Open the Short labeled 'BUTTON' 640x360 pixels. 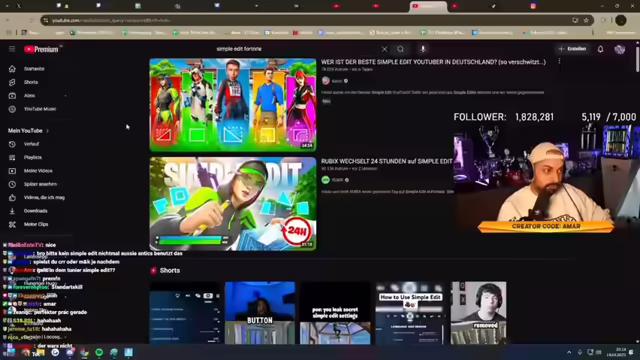point(260,313)
